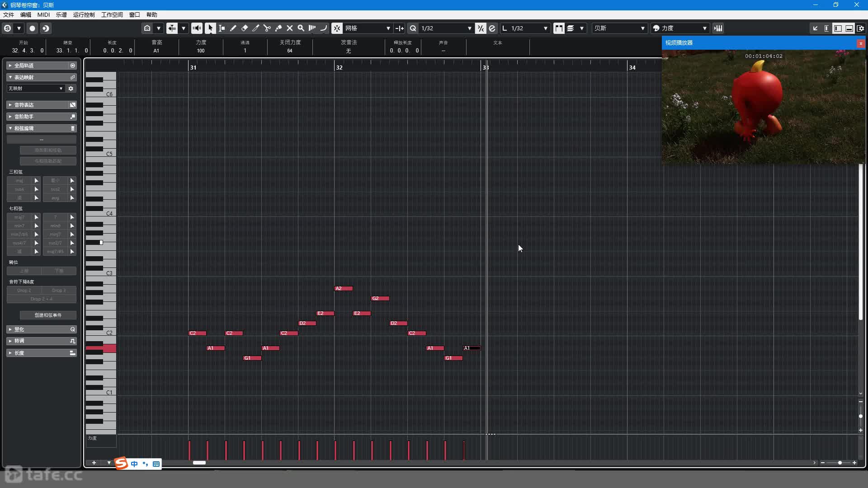Viewport: 868px width, 488px height.
Task: Select the Split scissors tool
Action: point(267,28)
